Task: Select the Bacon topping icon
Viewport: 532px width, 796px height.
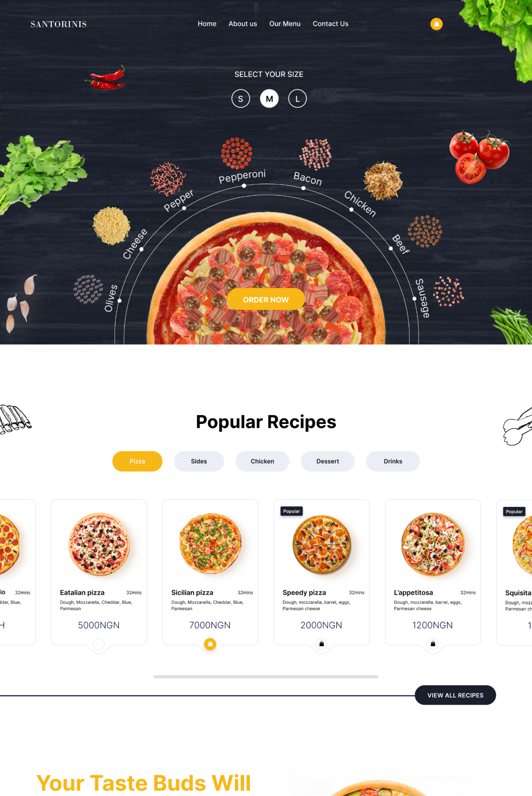Action: coord(315,154)
